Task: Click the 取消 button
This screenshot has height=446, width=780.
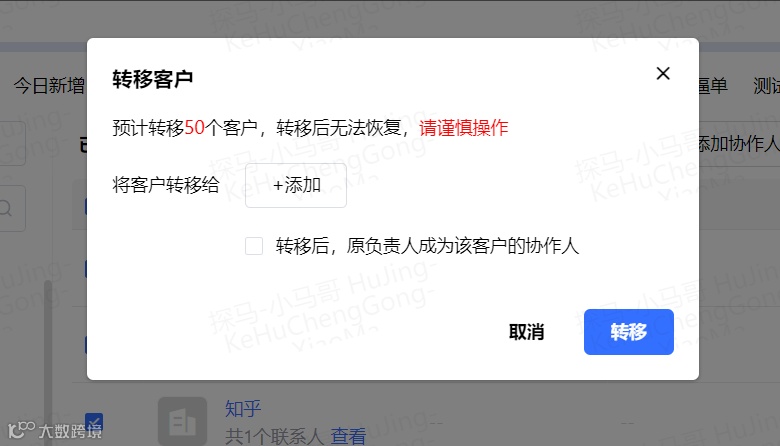Action: (526, 332)
